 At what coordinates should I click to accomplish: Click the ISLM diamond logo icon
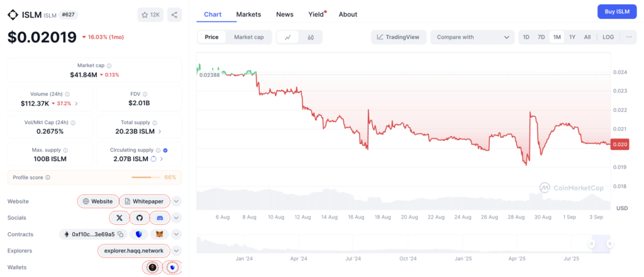point(13,15)
